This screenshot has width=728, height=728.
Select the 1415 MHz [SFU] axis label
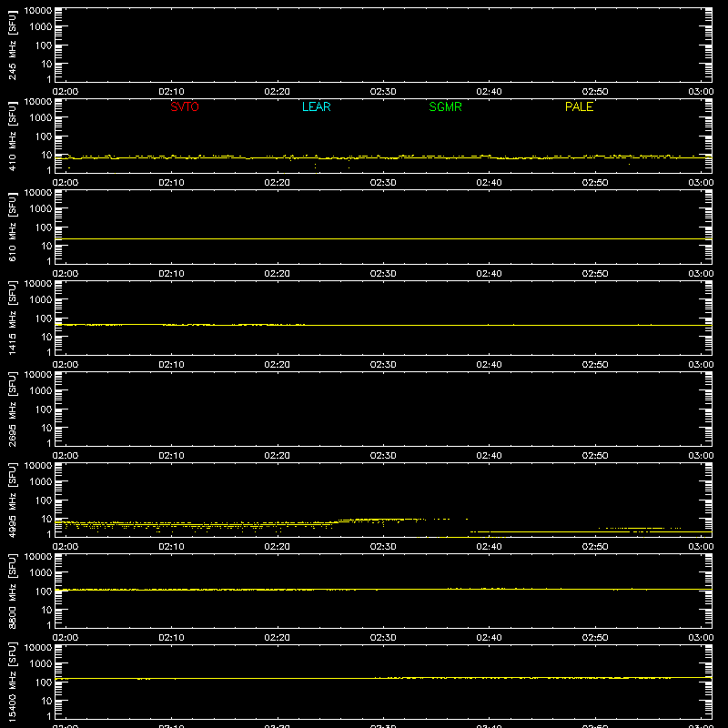(x=12, y=318)
